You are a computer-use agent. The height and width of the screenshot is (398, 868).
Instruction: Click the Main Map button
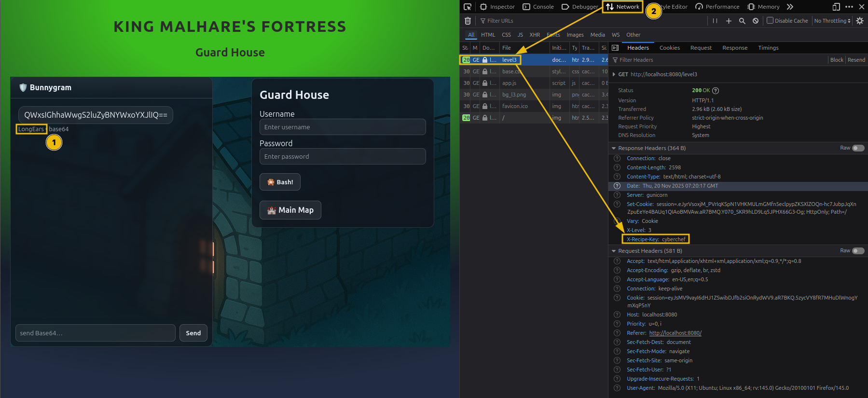[290, 210]
